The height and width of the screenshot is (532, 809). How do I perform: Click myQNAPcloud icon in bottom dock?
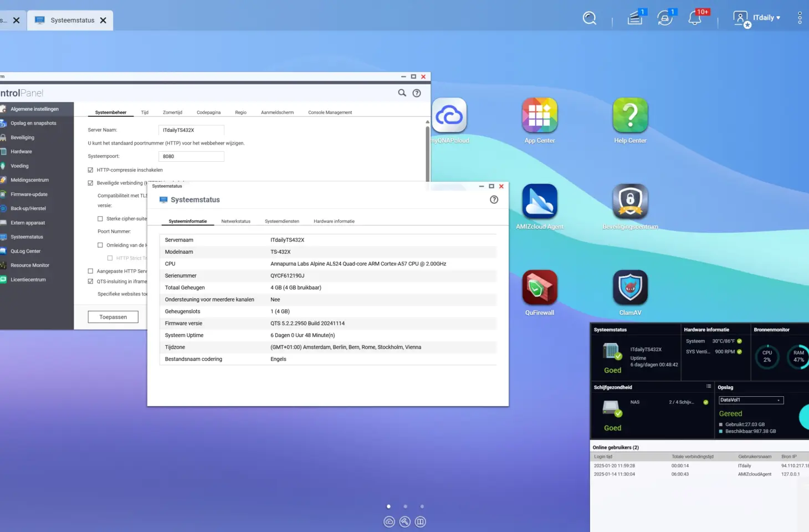(390, 521)
